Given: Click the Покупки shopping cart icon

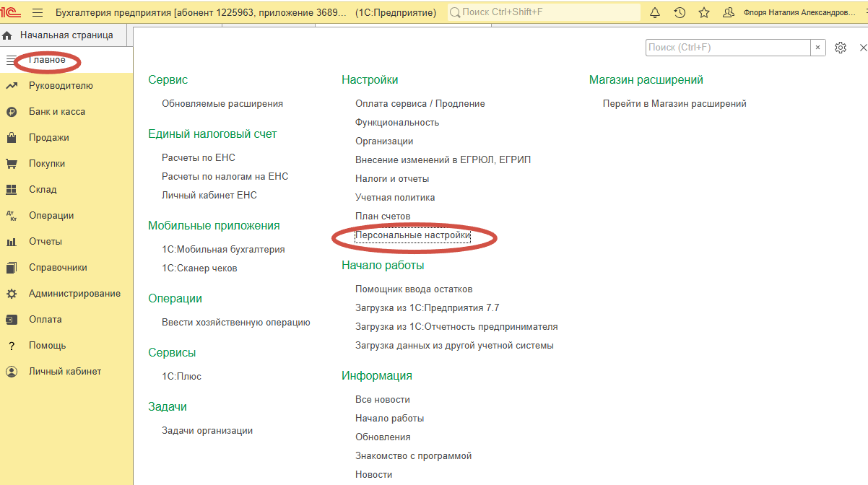Looking at the screenshot, I should pos(12,164).
